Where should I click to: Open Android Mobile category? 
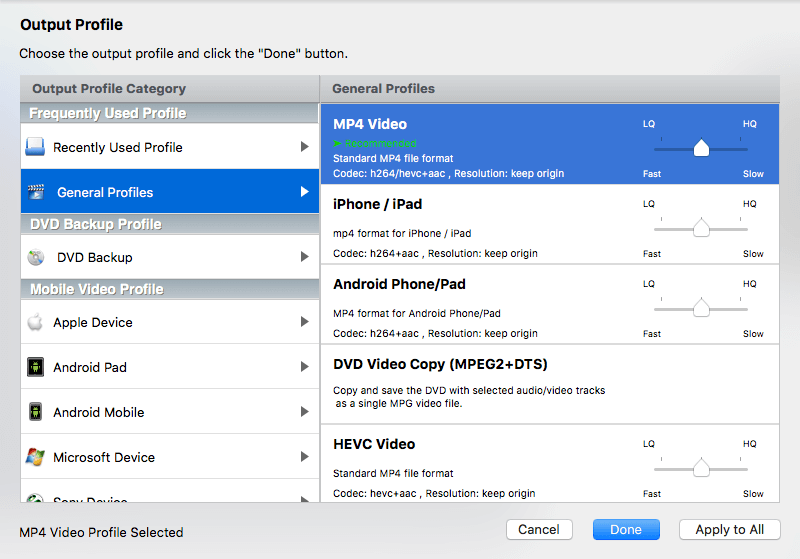tap(170, 412)
